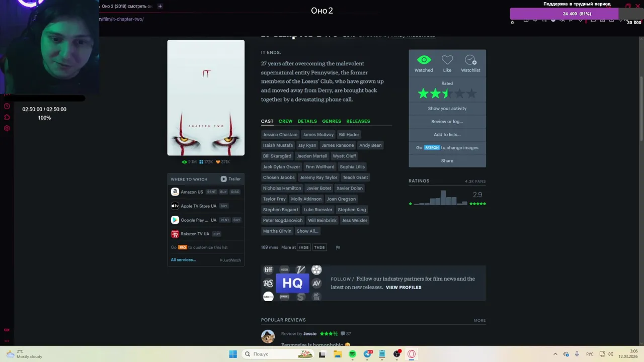Click the IT Chapter Two poster

point(206,98)
